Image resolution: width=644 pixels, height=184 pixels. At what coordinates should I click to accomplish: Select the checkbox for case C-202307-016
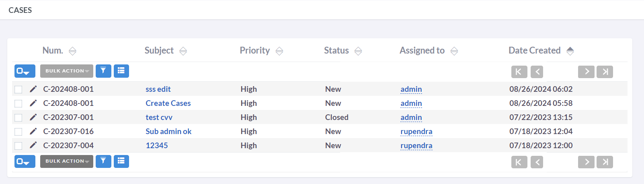click(x=18, y=132)
